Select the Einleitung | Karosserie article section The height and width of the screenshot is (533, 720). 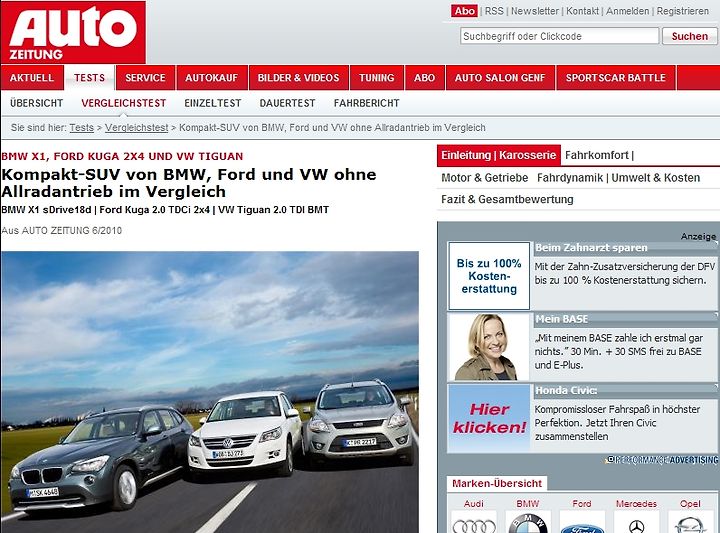click(499, 155)
